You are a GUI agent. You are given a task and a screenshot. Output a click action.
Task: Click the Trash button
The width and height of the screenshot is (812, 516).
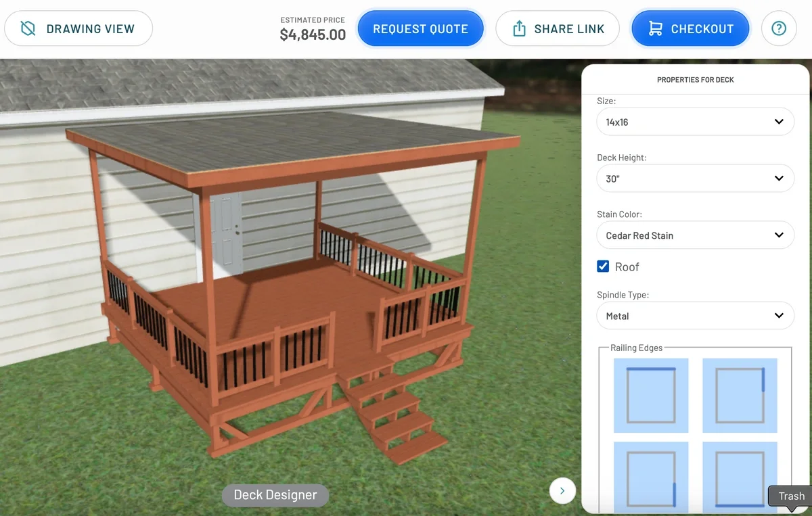[791, 496]
